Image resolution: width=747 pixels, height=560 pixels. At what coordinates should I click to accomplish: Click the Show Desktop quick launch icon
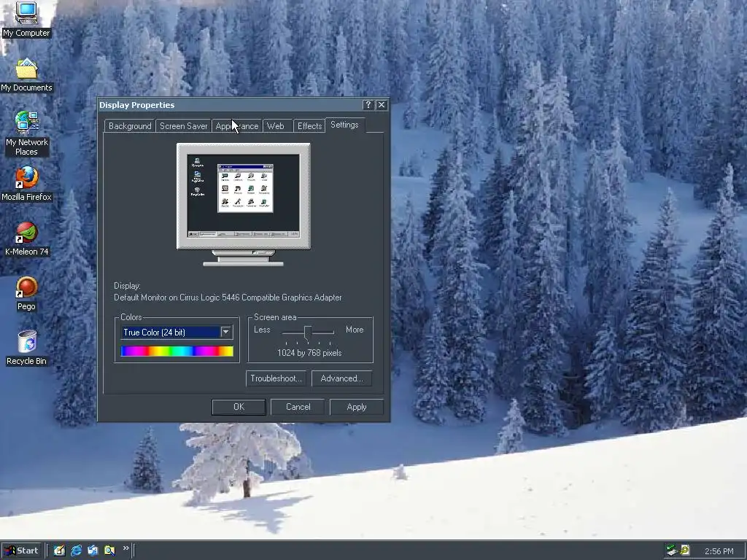point(59,551)
